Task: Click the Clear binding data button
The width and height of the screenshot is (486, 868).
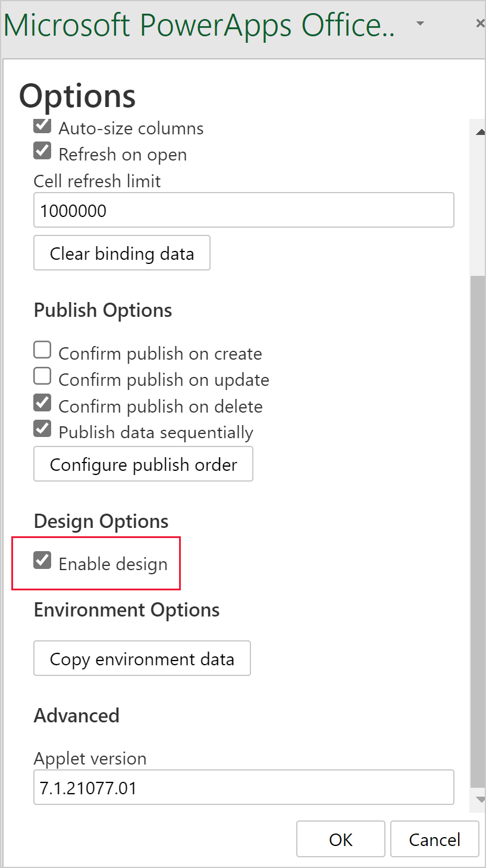Action: tap(121, 253)
